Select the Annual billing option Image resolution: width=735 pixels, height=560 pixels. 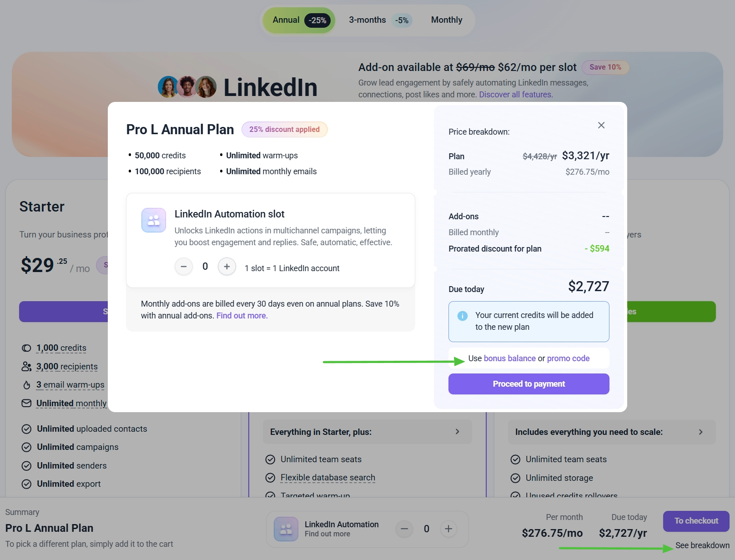point(299,20)
